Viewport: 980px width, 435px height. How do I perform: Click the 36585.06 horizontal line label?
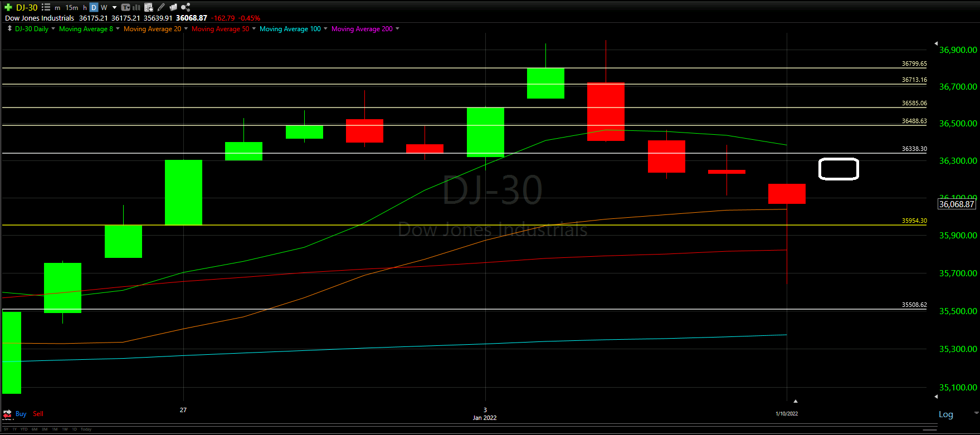click(x=914, y=103)
